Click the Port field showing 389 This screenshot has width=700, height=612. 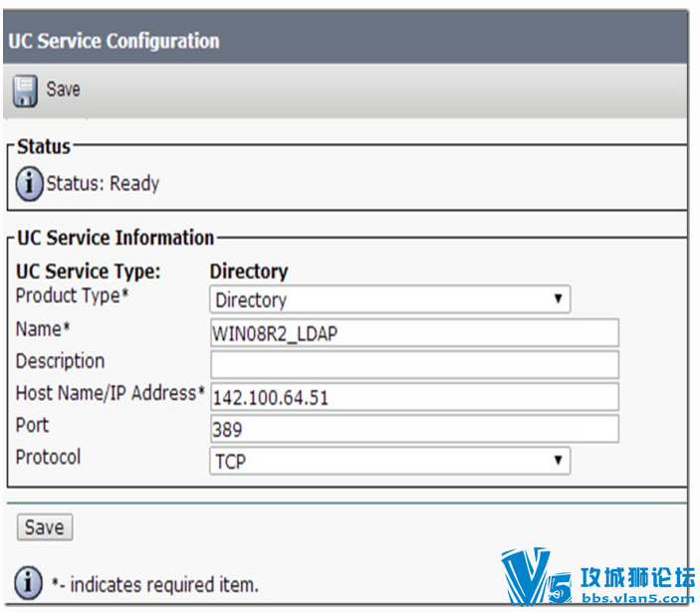click(414, 429)
